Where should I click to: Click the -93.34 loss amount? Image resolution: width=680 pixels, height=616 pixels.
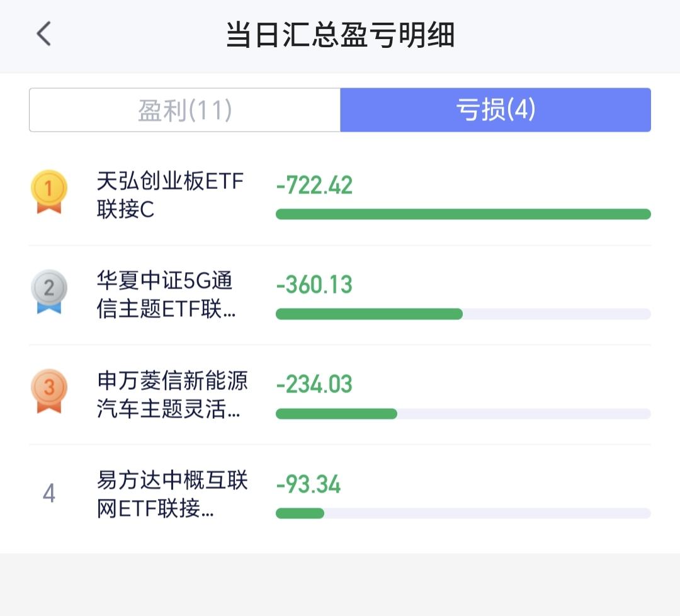tap(309, 484)
